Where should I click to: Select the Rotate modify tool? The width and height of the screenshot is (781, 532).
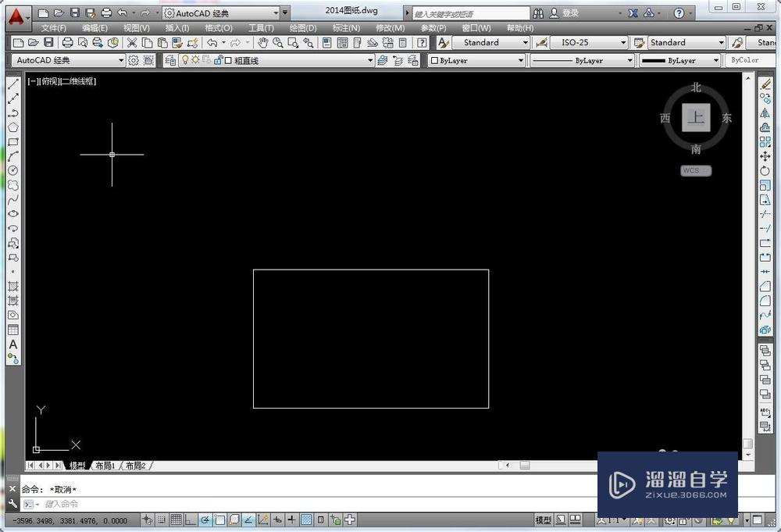pyautogui.click(x=765, y=171)
